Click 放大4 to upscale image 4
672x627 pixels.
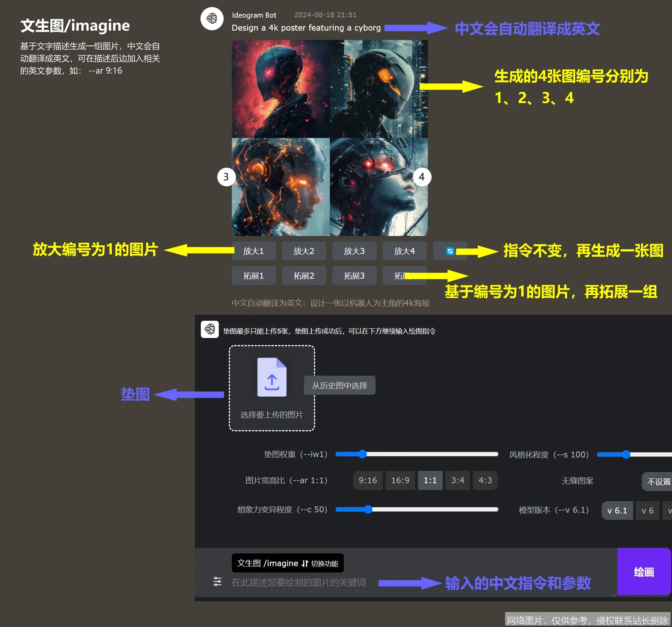coord(405,251)
